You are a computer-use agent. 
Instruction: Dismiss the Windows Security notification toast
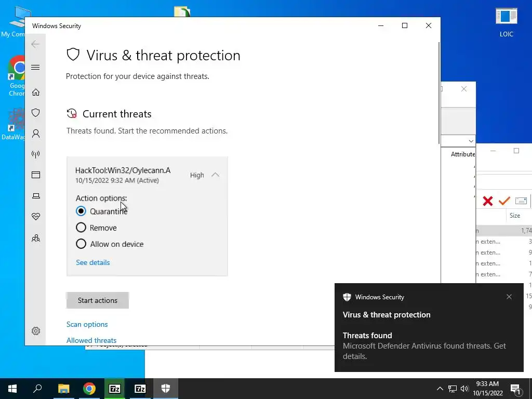coord(509,297)
